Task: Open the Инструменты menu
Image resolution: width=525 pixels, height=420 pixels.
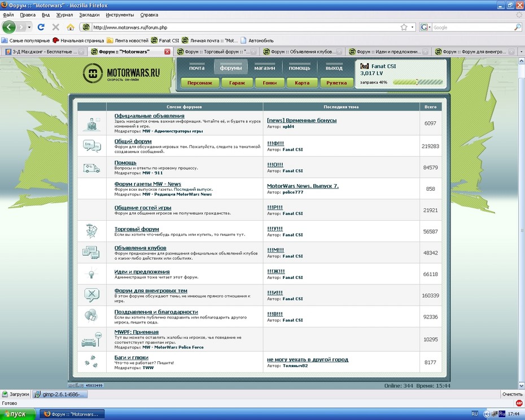Action: coord(120,15)
